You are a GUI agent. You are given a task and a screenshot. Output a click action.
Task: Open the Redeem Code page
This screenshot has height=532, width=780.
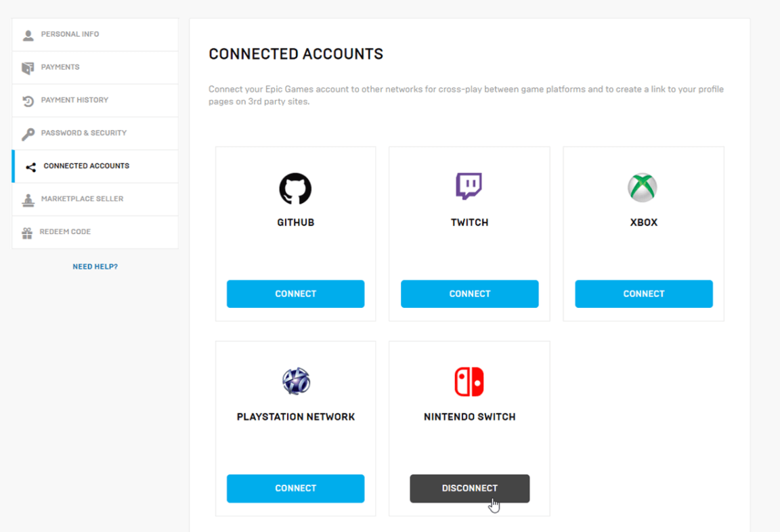(95, 231)
